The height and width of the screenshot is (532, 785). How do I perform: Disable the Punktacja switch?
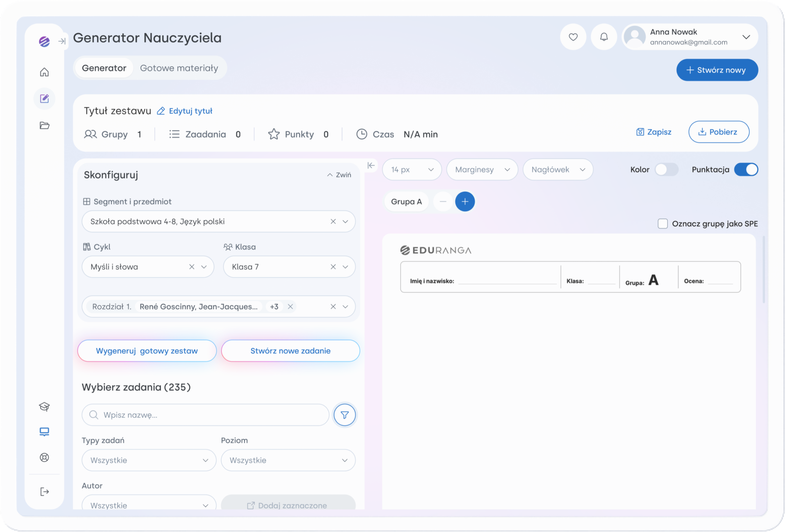point(746,169)
